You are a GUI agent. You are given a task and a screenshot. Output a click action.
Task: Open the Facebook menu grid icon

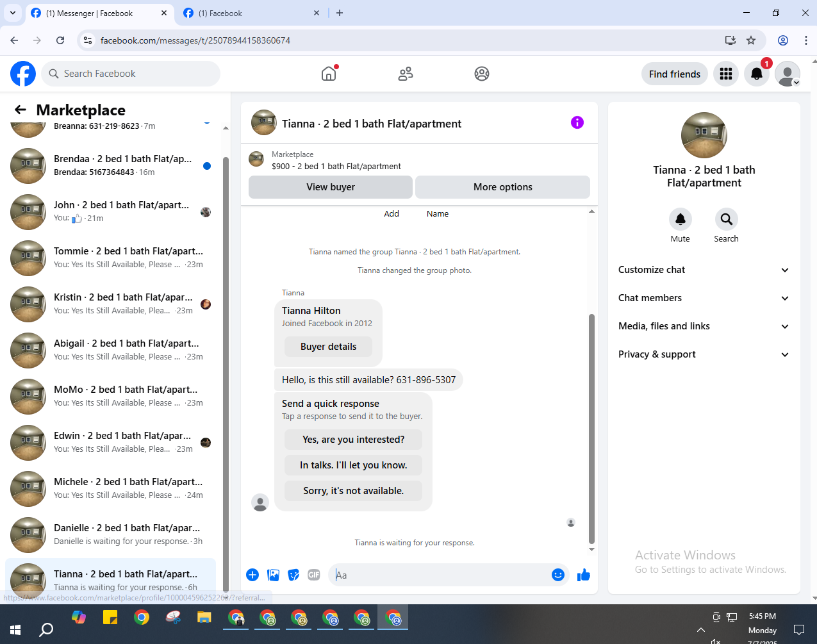[726, 74]
